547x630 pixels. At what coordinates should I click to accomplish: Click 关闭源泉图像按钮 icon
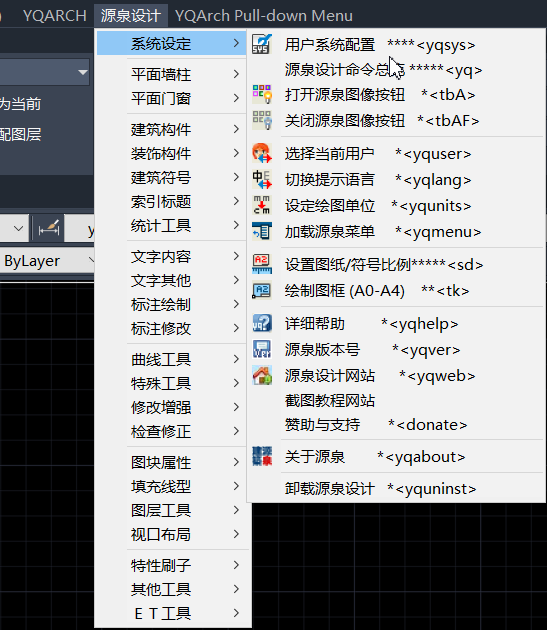tap(262, 120)
